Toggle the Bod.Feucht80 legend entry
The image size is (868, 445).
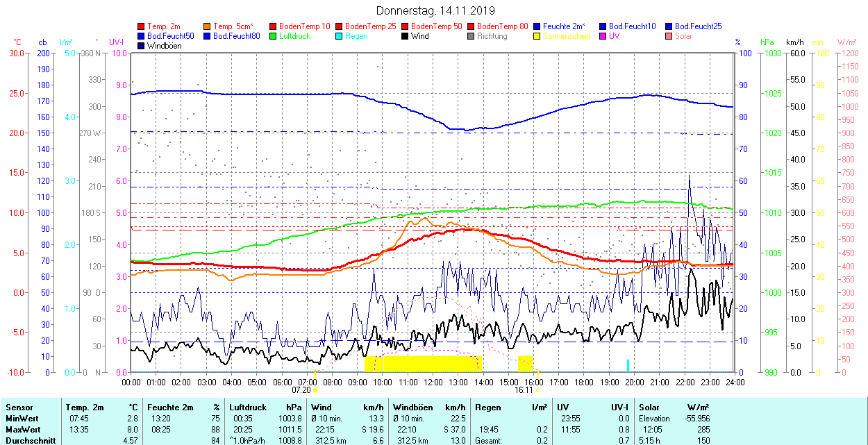click(x=236, y=36)
